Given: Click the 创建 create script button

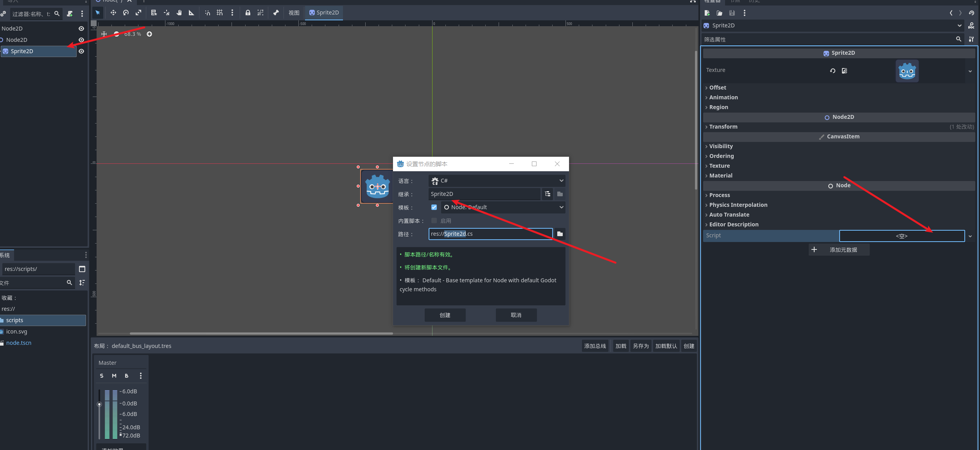Looking at the screenshot, I should click(445, 315).
